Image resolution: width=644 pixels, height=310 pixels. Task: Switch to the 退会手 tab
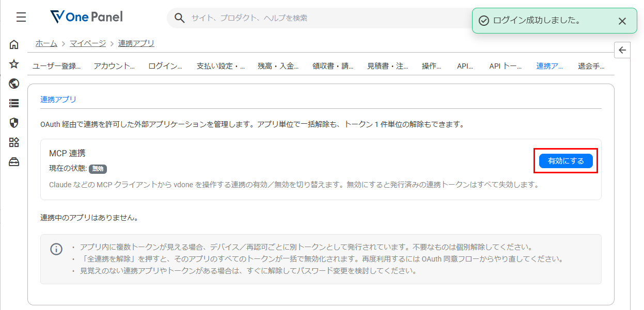tap(591, 66)
